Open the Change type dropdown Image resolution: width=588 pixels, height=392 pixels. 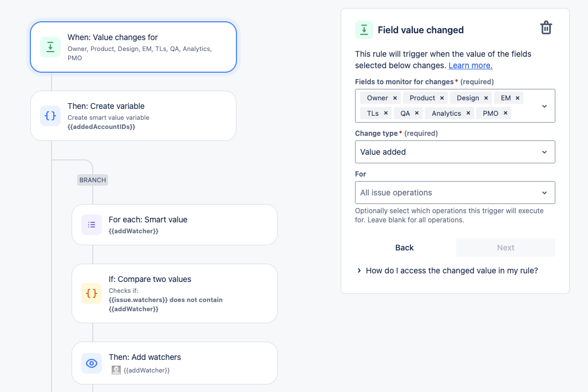point(455,152)
